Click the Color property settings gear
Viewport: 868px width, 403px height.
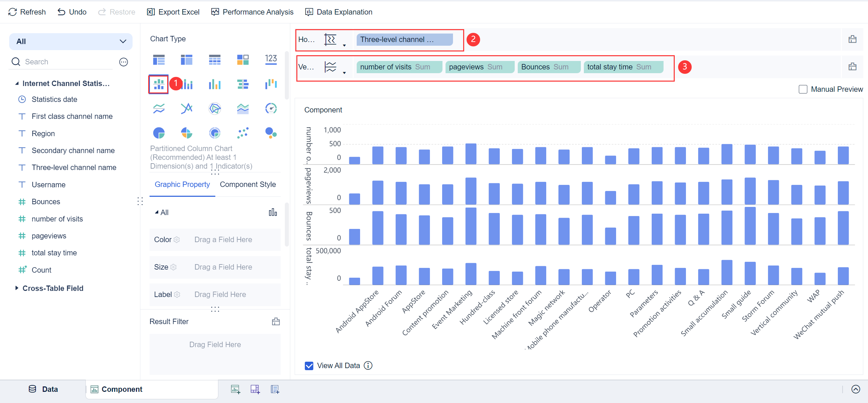coord(176,240)
